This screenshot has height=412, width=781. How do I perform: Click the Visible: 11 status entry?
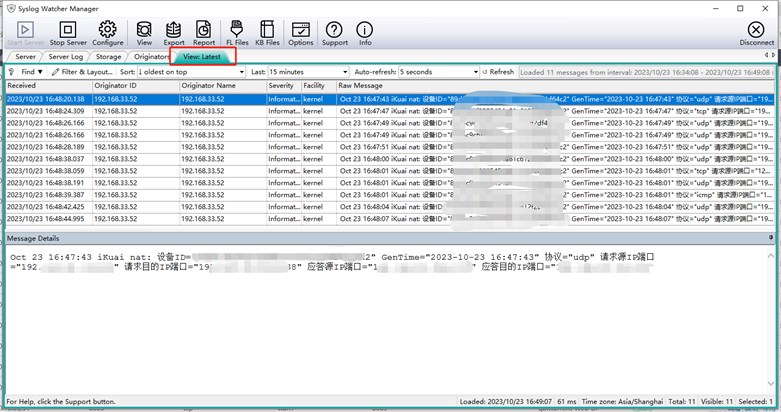[x=717, y=402]
